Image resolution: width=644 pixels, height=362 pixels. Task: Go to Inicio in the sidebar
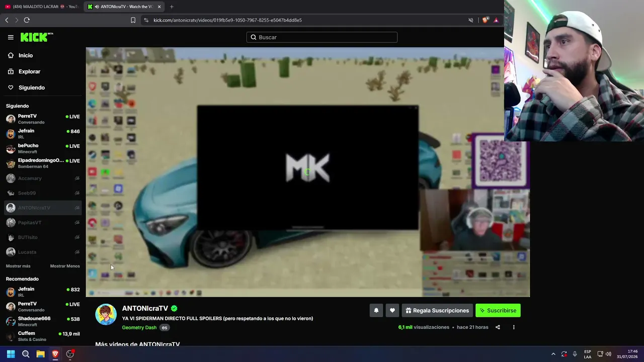coord(25,55)
